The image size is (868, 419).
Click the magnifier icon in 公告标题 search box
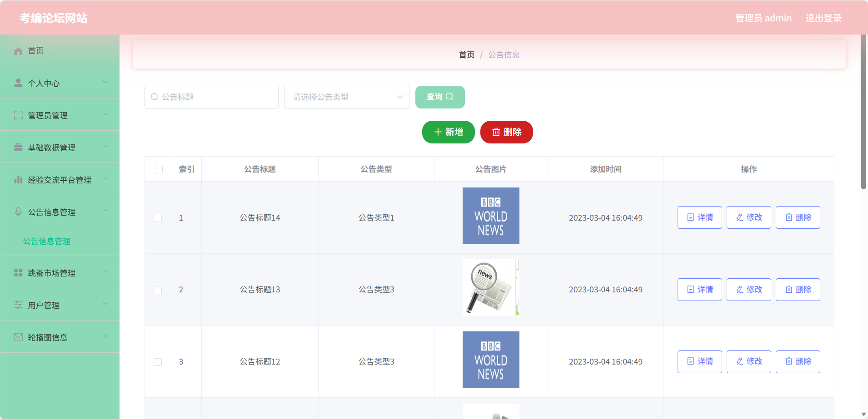pyautogui.click(x=155, y=97)
